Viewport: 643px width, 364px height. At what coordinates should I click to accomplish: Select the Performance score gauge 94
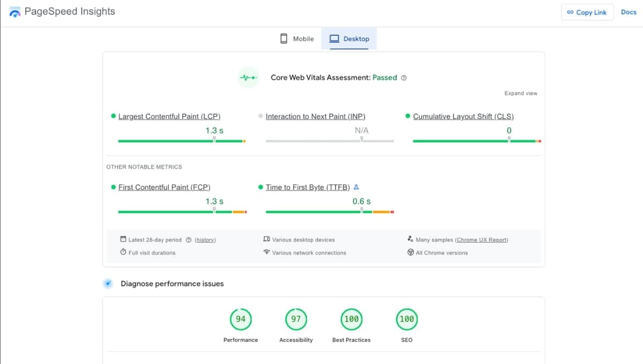(x=241, y=319)
